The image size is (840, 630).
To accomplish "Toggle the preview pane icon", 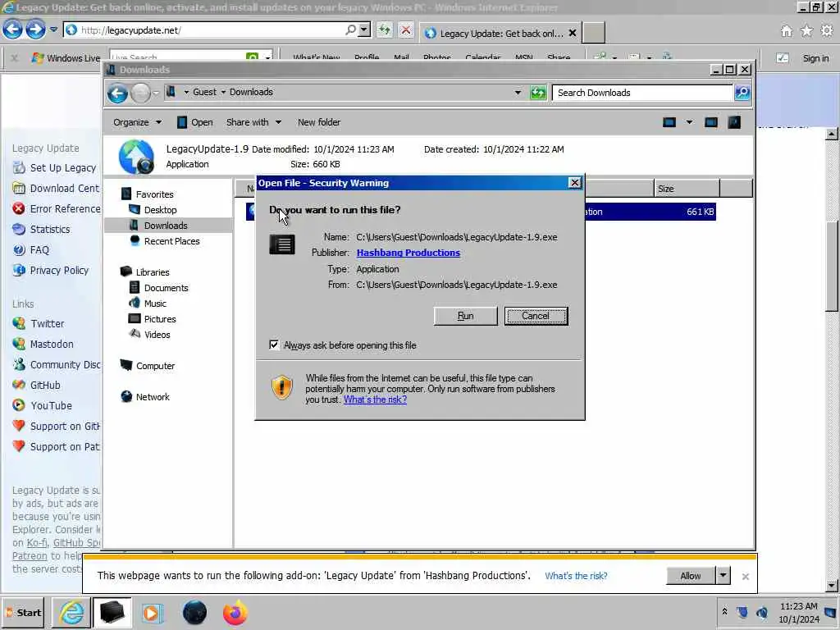I will pos(711,123).
